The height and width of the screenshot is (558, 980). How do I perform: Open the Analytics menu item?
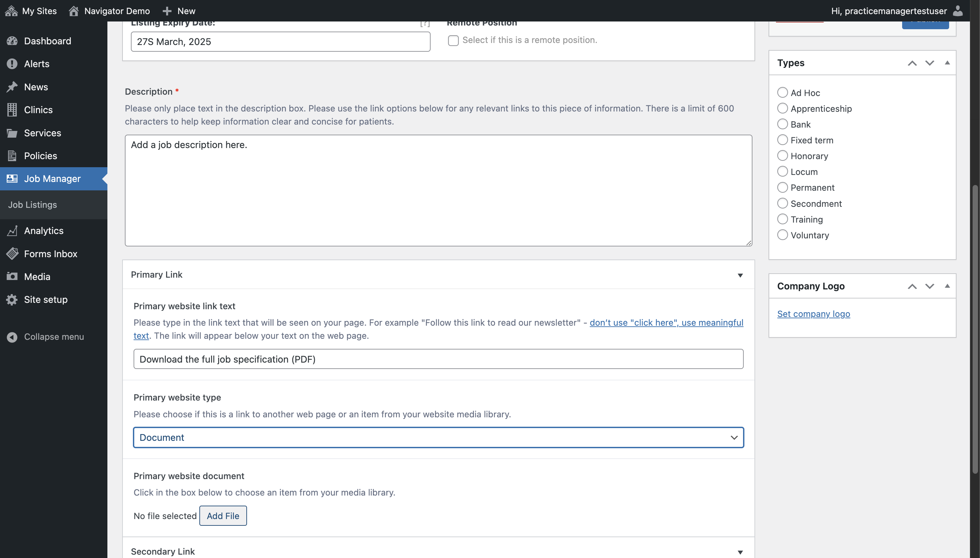point(54,231)
